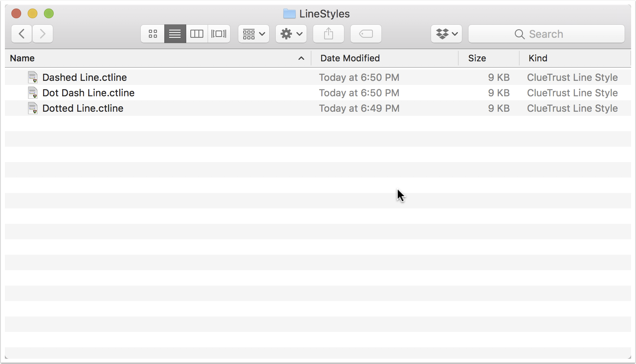Switch to cover flow view
Screen dimensions: 636x364
219,34
